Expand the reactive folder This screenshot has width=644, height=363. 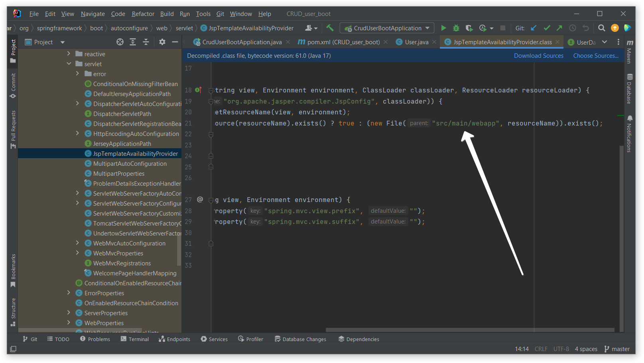click(69, 54)
